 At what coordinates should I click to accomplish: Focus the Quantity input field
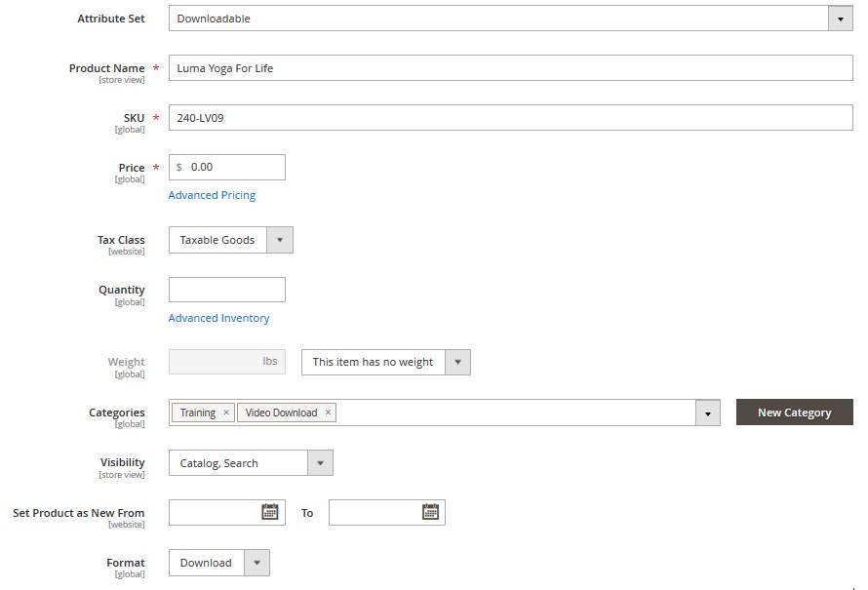[x=227, y=290]
